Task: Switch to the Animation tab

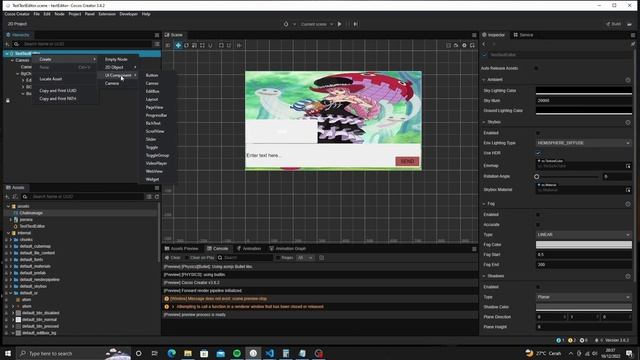Action: (249, 249)
